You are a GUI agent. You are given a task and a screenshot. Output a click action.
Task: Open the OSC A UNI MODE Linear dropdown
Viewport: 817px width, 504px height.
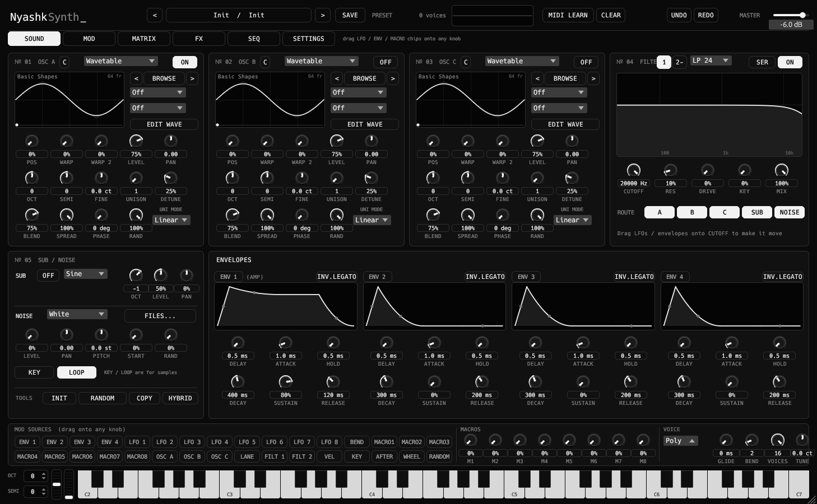point(171,220)
